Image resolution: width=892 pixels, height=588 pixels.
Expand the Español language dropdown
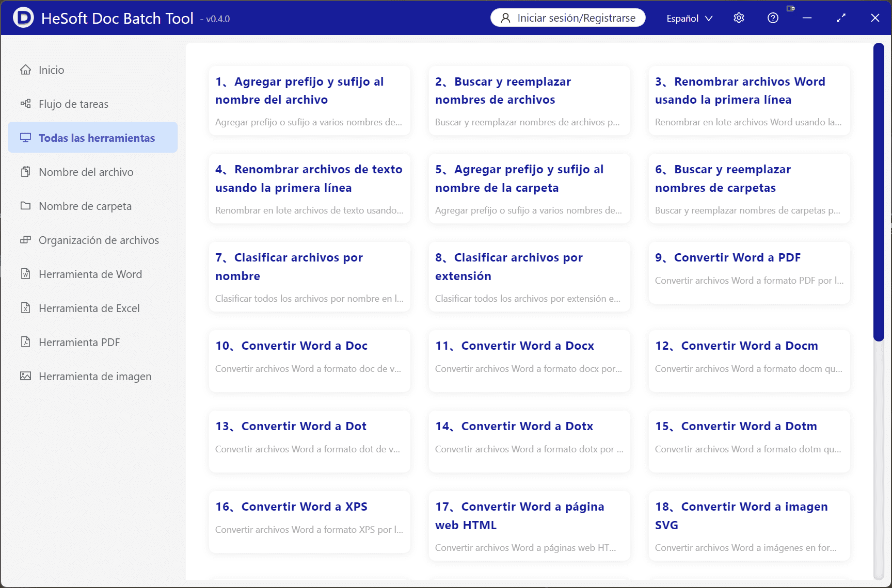click(x=689, y=18)
